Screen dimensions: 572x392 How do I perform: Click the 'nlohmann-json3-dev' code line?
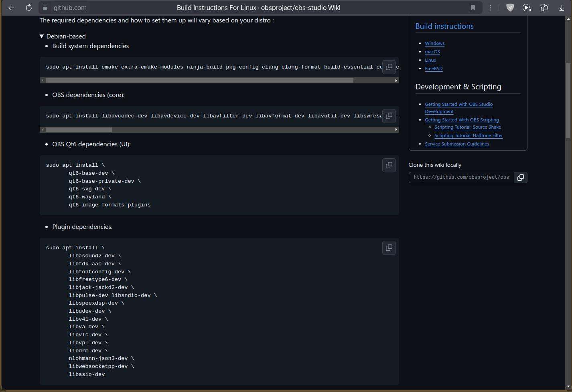(101, 358)
